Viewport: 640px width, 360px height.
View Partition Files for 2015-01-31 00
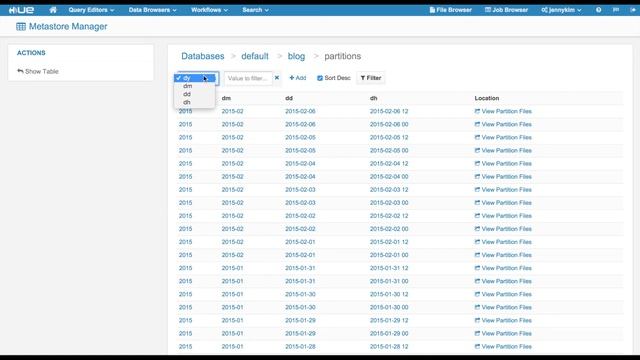503,281
